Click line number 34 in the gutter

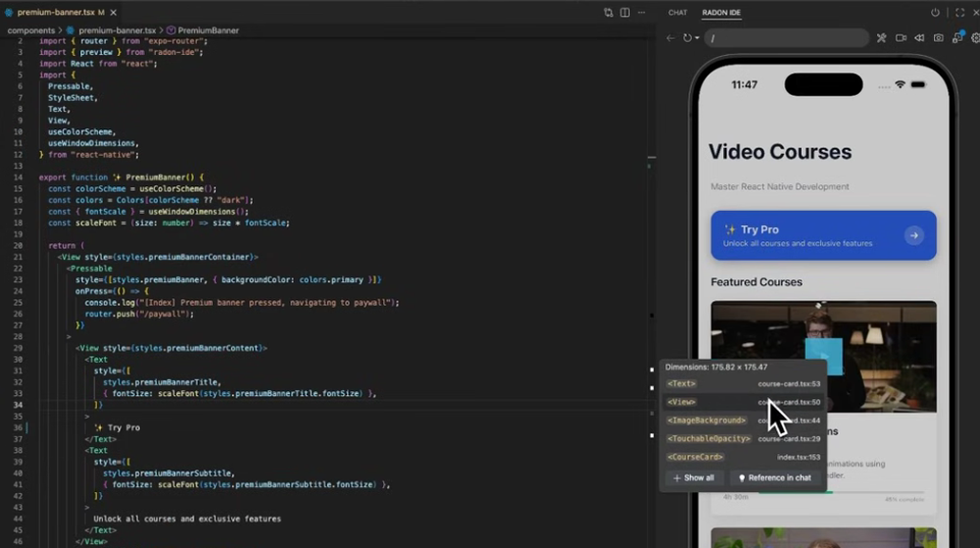coord(18,405)
